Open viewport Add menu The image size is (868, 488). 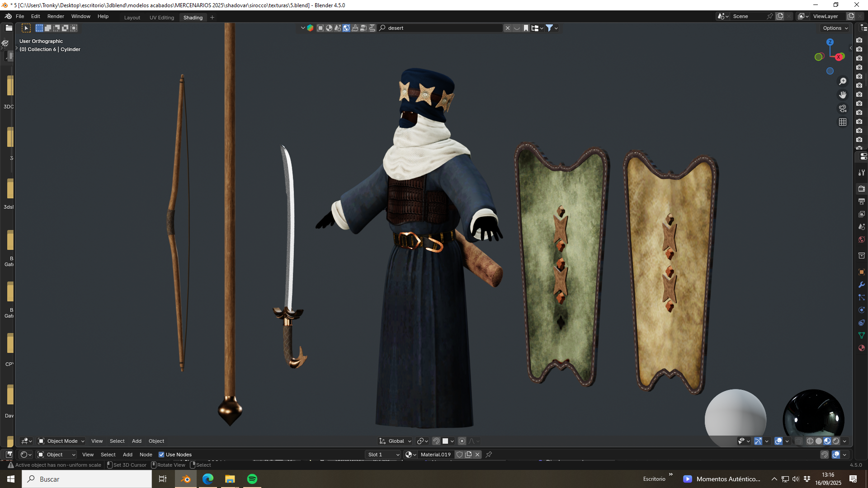pyautogui.click(x=137, y=441)
